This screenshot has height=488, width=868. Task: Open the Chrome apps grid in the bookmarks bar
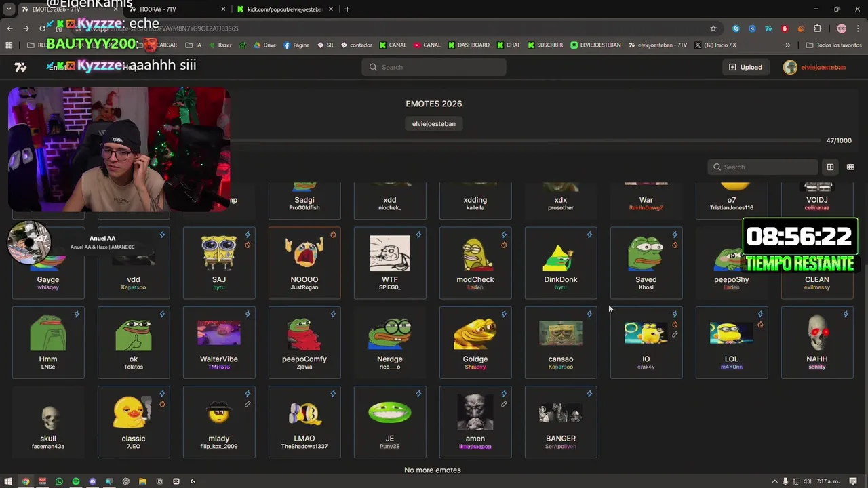point(9,45)
